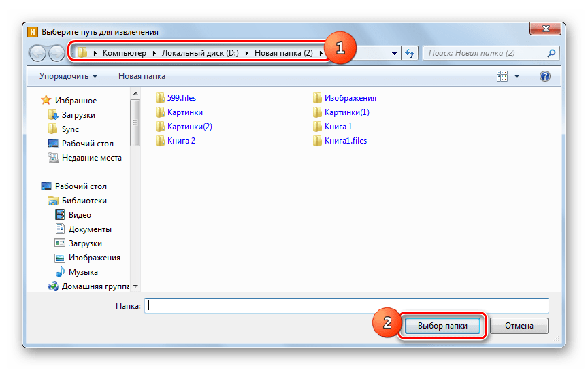Expand the view options dropdown arrow

(517, 76)
